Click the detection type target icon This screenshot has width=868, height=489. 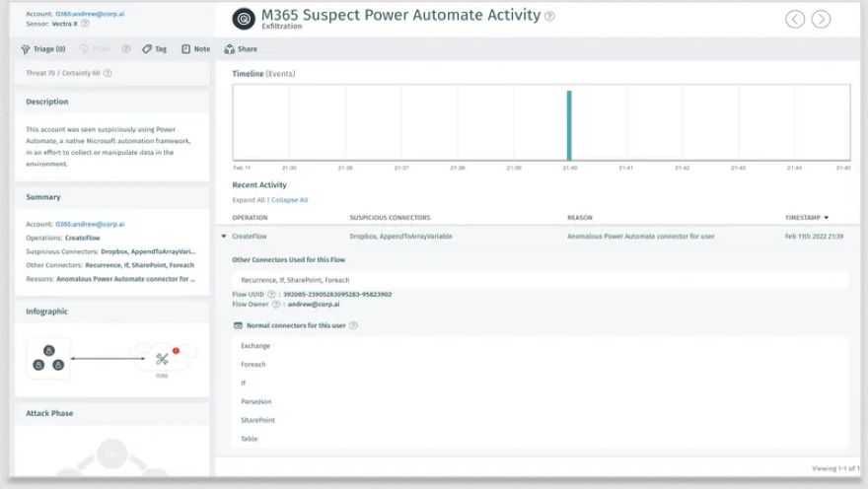pos(244,19)
